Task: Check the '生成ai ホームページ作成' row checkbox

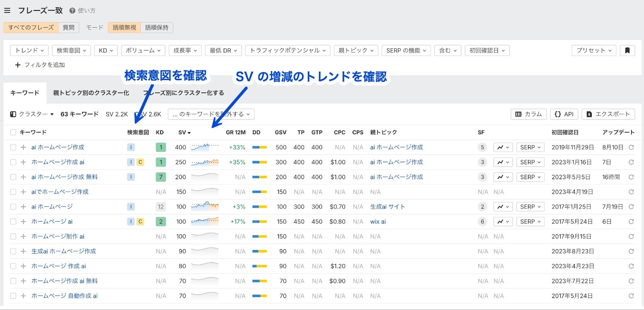Action: click(13, 251)
